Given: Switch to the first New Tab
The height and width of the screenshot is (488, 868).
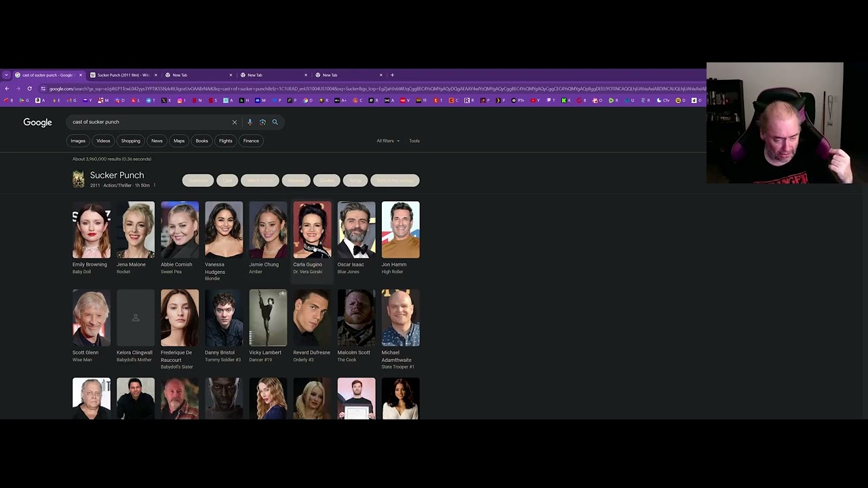Looking at the screenshot, I should click(x=198, y=75).
